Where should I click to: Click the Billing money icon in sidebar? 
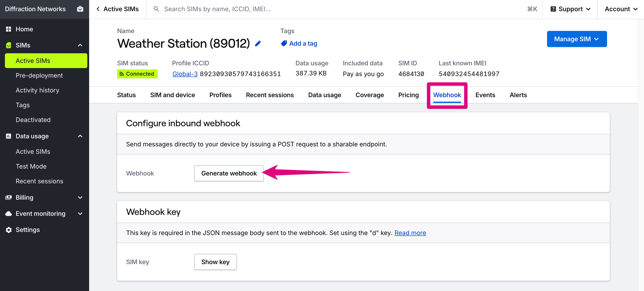9,197
